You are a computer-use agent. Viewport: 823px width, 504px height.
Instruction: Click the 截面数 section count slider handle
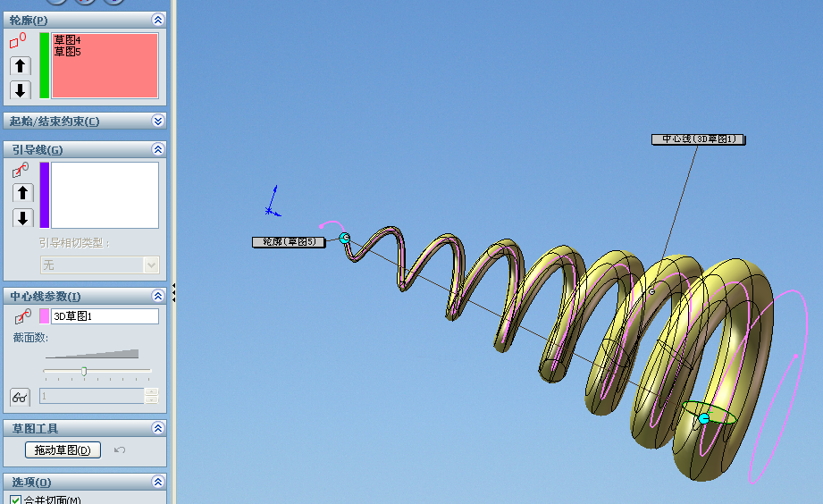click(84, 372)
